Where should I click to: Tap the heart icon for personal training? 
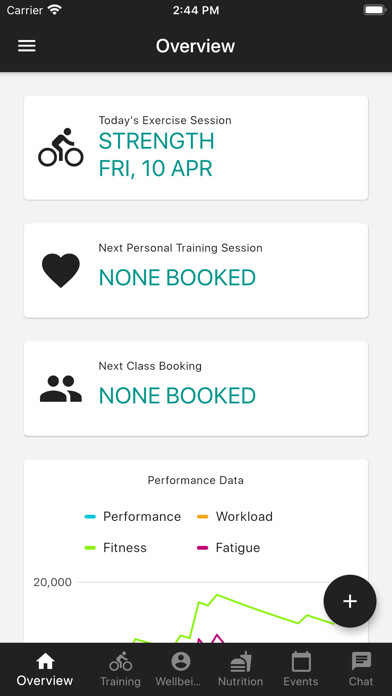61,270
